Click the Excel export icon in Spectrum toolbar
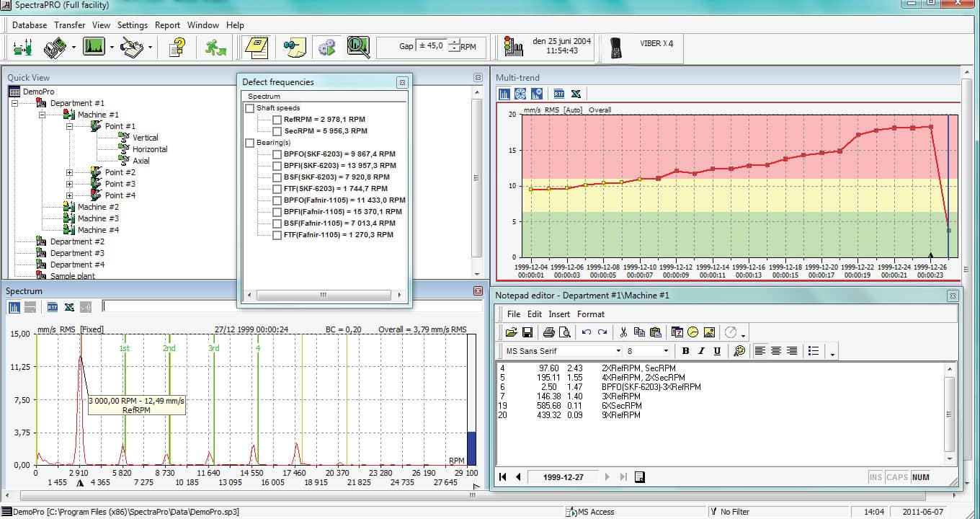 (69, 307)
